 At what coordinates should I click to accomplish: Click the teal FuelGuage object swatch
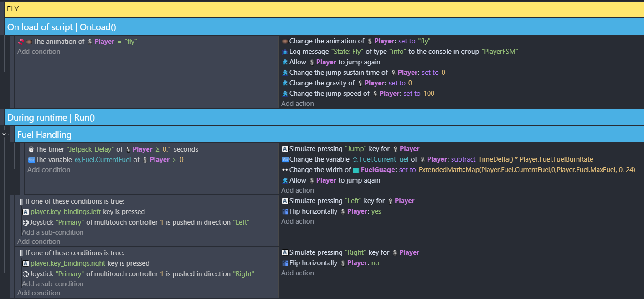(356, 170)
